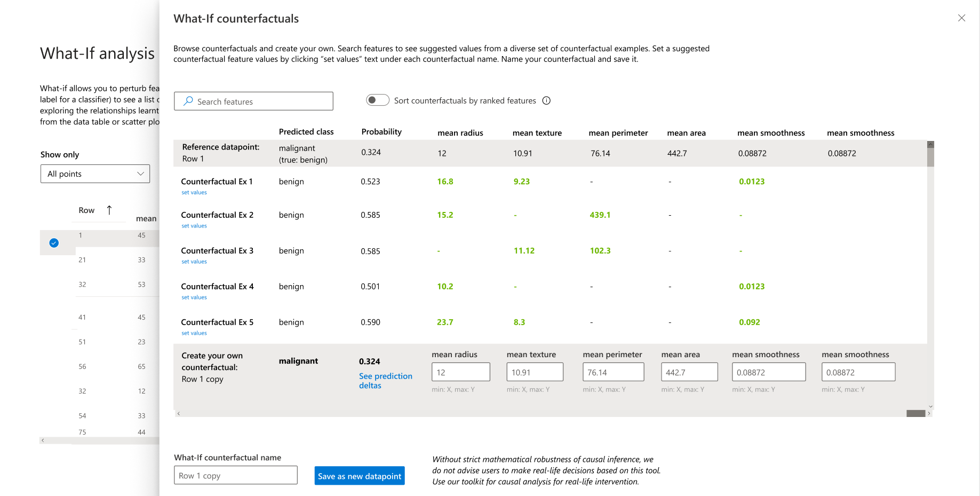The height and width of the screenshot is (496, 980).
Task: Click left arrow of data table scrollbar
Action: (x=43, y=440)
